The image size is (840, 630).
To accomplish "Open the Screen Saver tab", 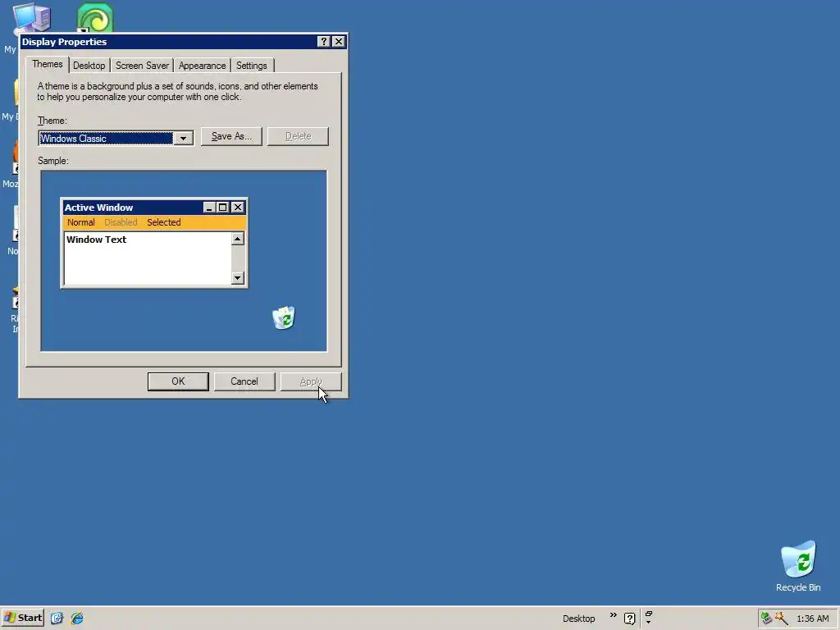I will [142, 66].
